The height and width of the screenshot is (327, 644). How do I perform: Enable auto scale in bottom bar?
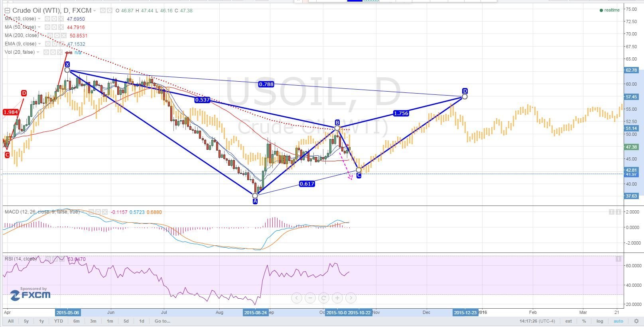(x=618, y=321)
